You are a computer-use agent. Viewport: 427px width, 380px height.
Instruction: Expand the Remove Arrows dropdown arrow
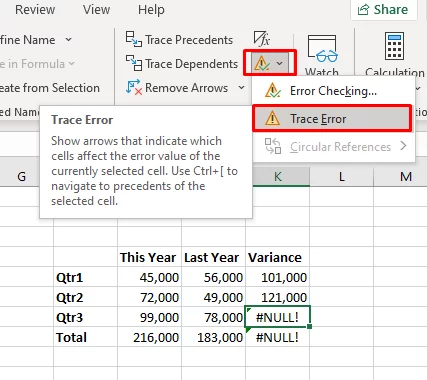point(242,88)
